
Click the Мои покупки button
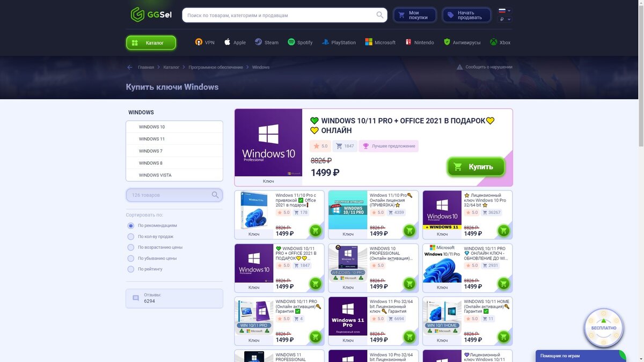point(414,15)
